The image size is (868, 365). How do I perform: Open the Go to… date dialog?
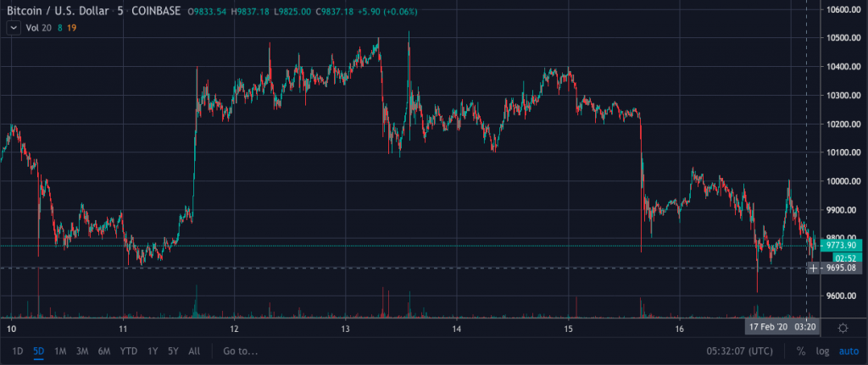(x=240, y=351)
